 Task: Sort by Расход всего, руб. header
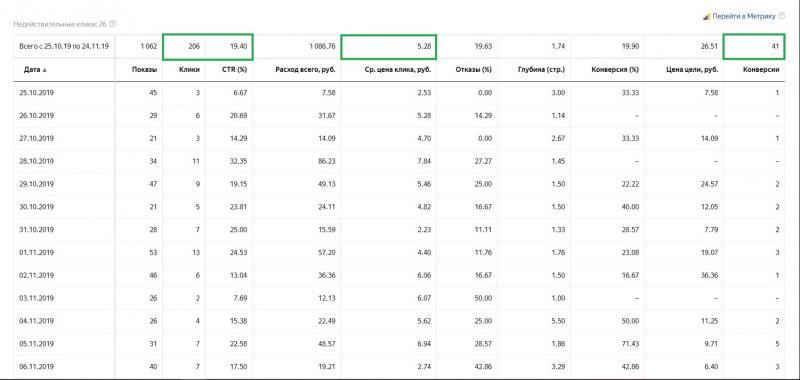coord(305,70)
